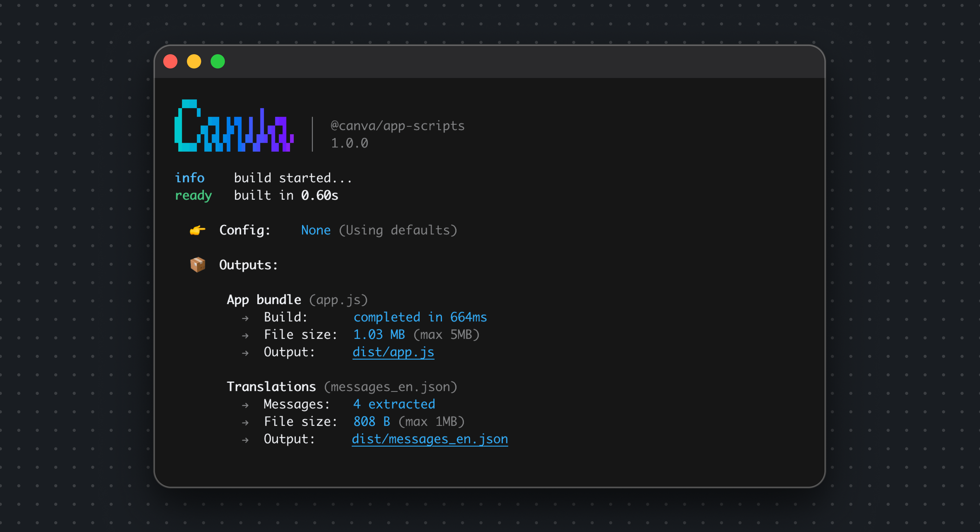Click the 'build started...' message

point(293,178)
